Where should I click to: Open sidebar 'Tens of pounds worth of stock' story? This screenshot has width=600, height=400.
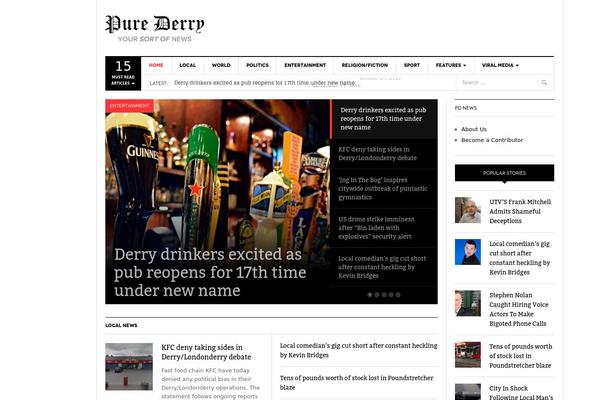[520, 356]
